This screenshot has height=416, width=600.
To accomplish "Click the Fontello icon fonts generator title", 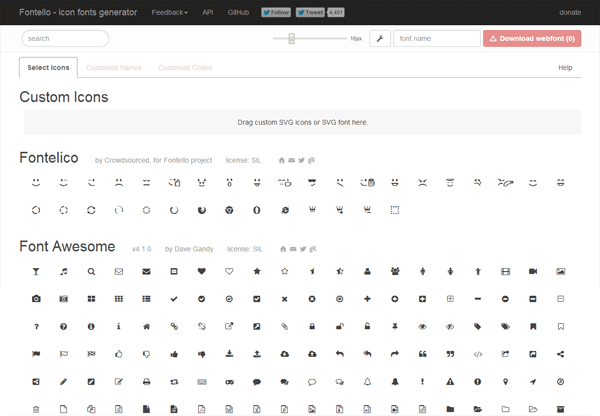I will tap(78, 12).
